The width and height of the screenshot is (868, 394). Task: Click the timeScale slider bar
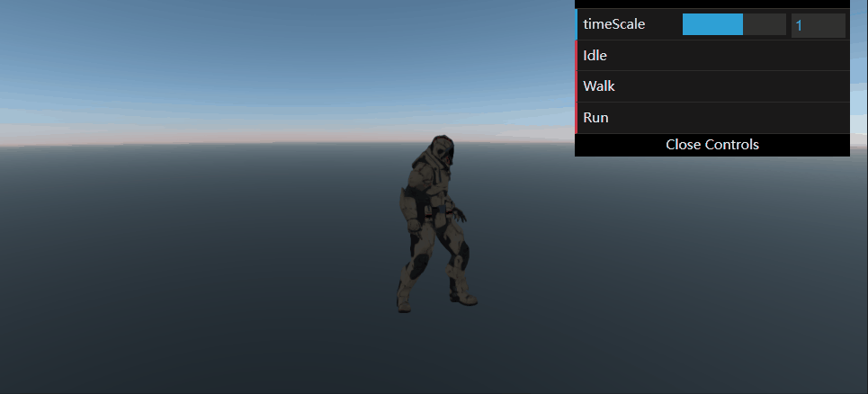[734, 24]
